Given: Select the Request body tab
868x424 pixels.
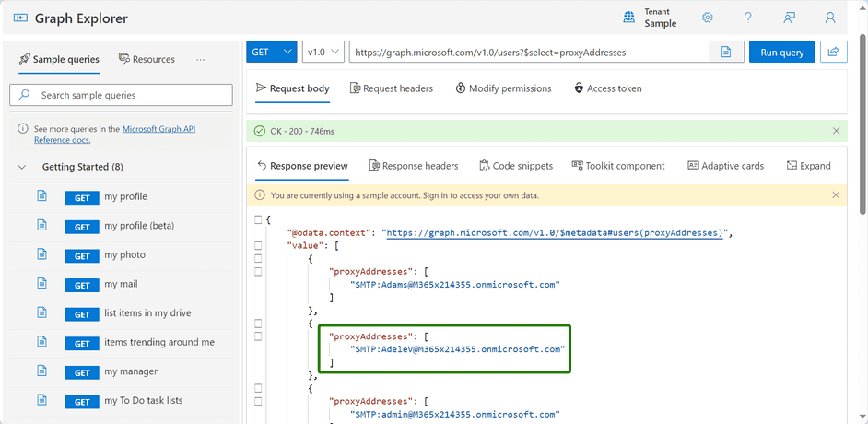Looking at the screenshot, I should [x=293, y=88].
